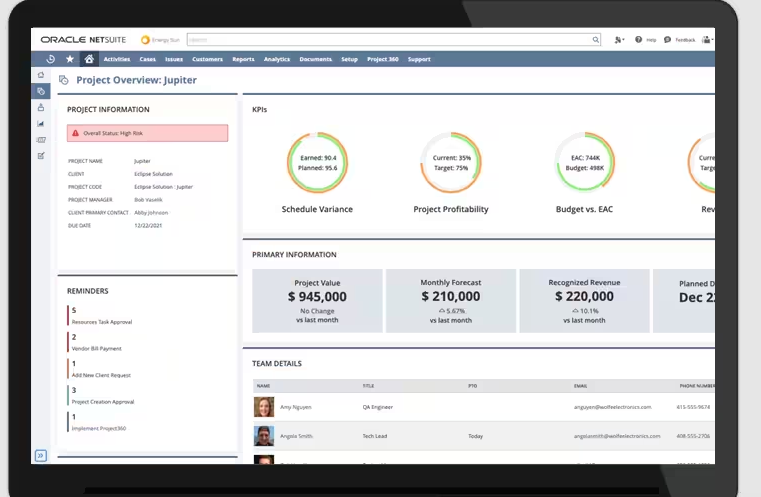Open the Project Creation Approval reminder

(x=103, y=396)
